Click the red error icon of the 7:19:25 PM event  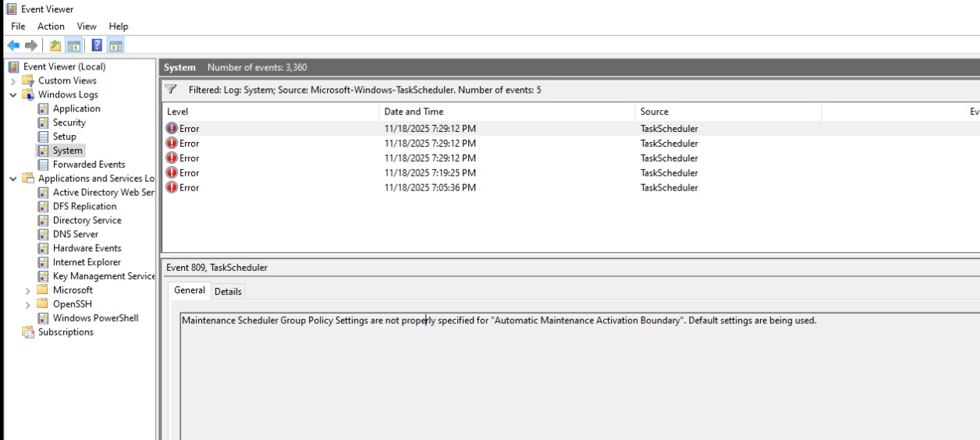coord(172,173)
